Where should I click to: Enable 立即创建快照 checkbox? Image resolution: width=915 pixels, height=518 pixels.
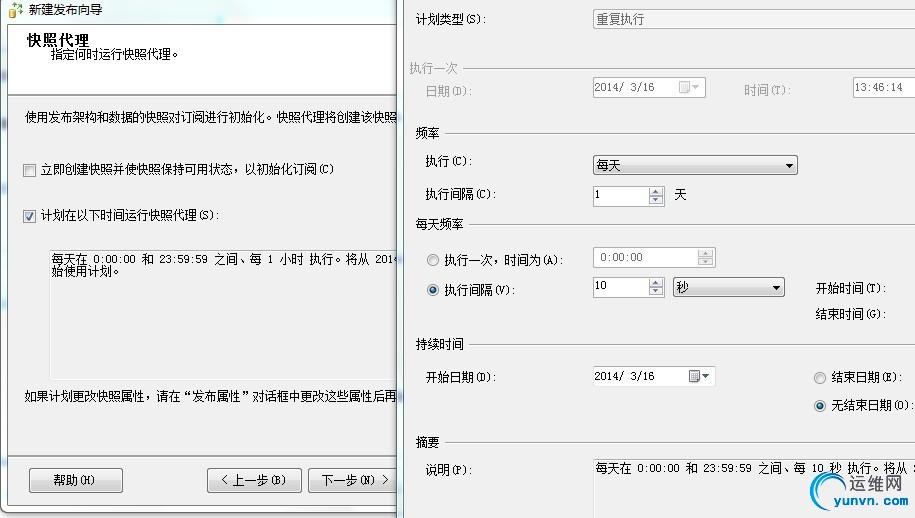pyautogui.click(x=29, y=170)
